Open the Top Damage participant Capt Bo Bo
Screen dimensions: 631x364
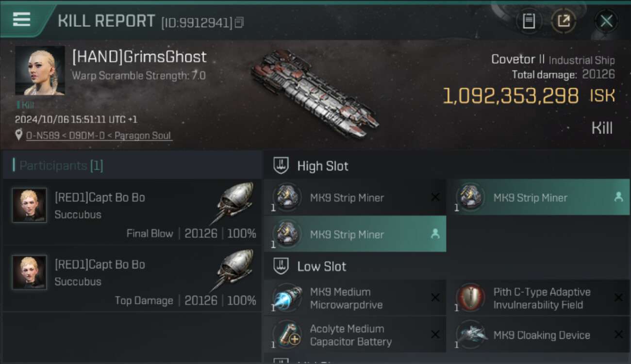pyautogui.click(x=100, y=265)
